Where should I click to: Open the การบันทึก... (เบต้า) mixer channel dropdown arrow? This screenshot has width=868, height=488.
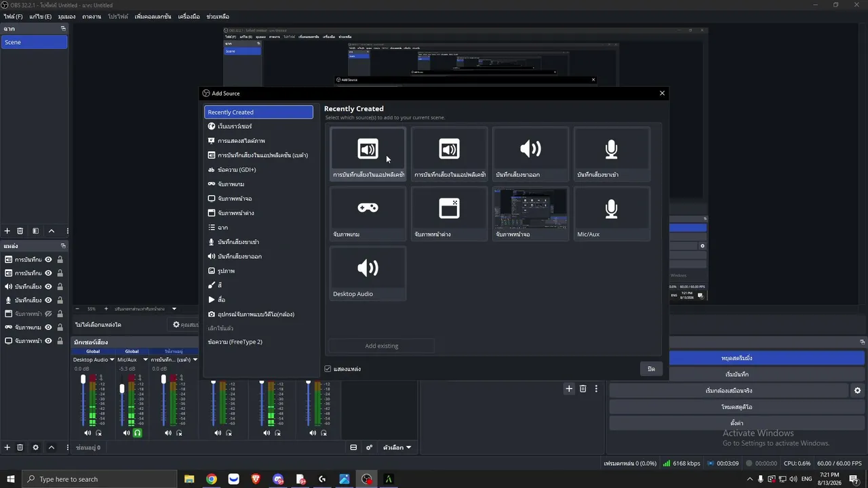[x=195, y=360]
